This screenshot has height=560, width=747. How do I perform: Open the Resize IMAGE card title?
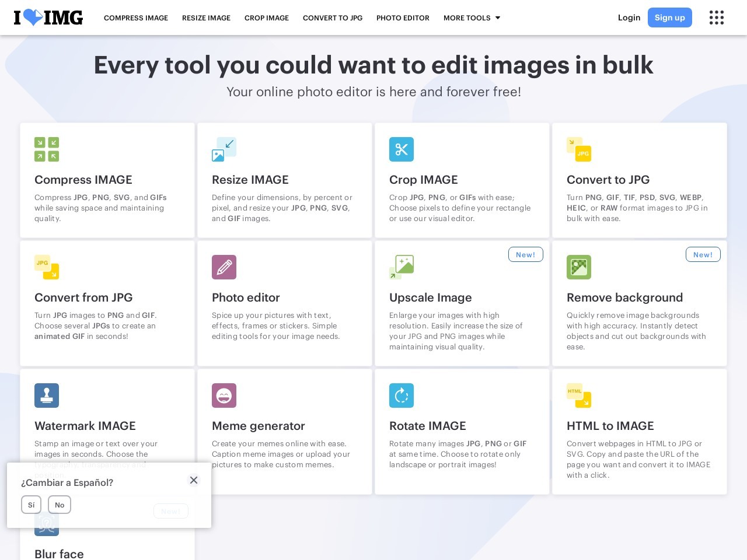coord(250,180)
